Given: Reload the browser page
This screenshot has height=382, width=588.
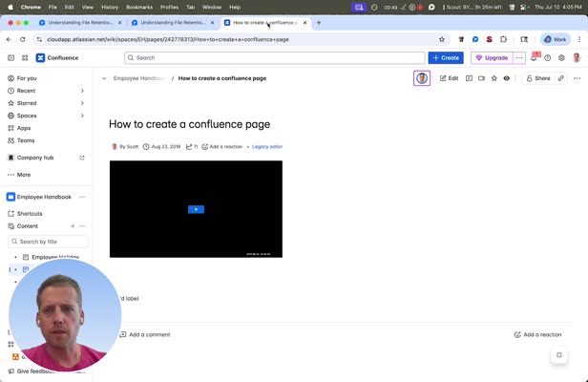Looking at the screenshot, I should 23,39.
